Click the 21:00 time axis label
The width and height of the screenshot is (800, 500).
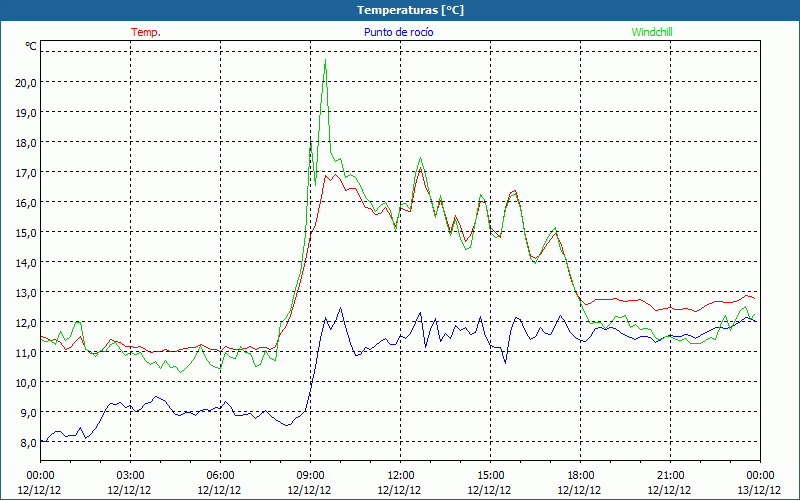click(x=670, y=475)
